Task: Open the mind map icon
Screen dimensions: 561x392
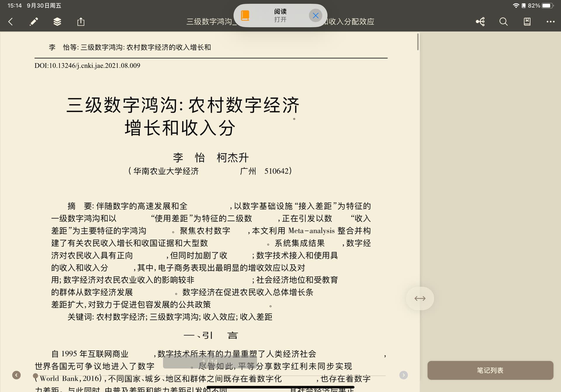Action: pos(480,22)
